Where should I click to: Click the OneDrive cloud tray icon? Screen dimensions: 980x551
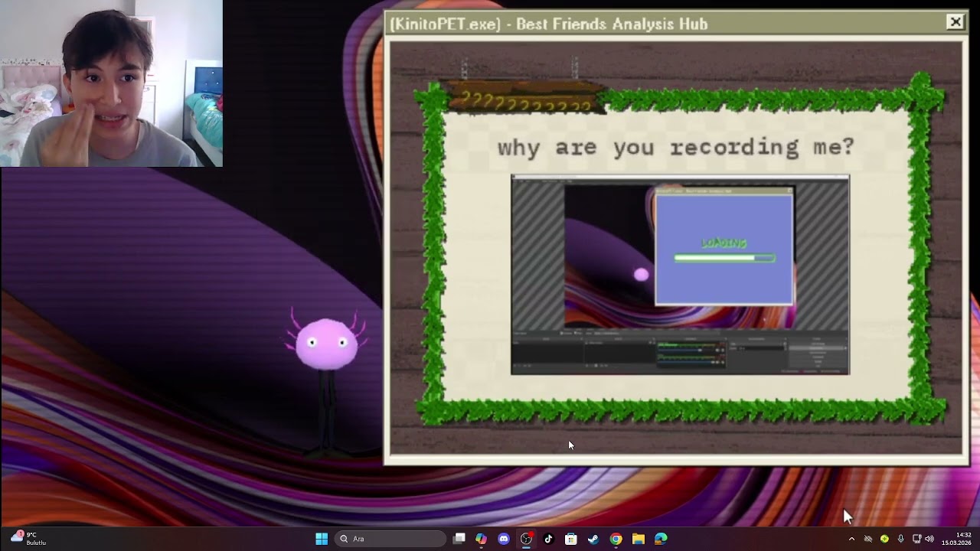click(x=868, y=539)
